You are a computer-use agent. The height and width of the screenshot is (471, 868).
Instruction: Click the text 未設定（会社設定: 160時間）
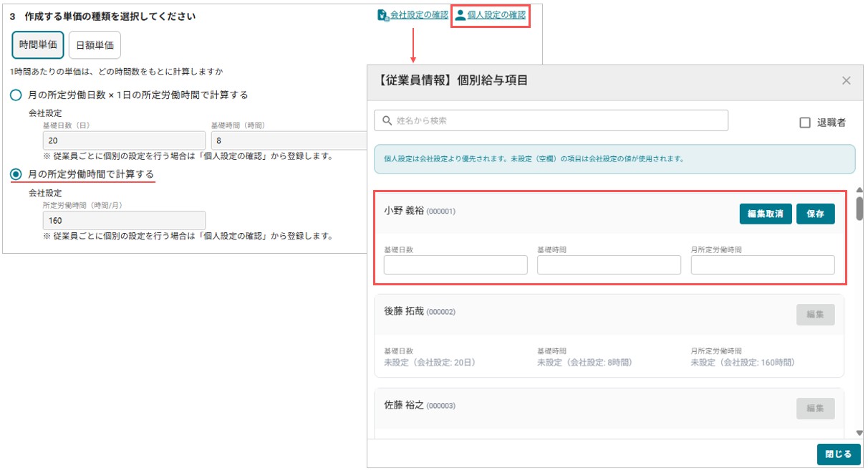(743, 363)
